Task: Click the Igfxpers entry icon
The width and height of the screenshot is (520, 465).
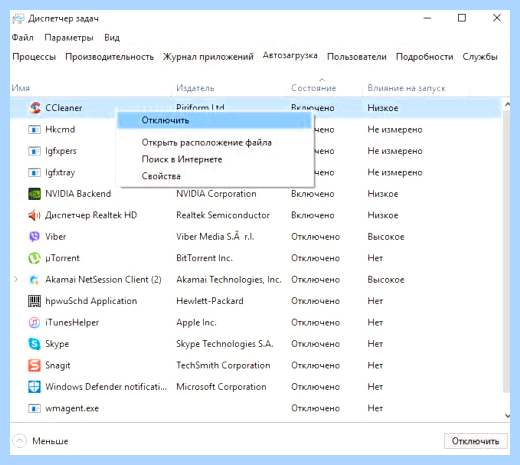Action: [x=34, y=151]
